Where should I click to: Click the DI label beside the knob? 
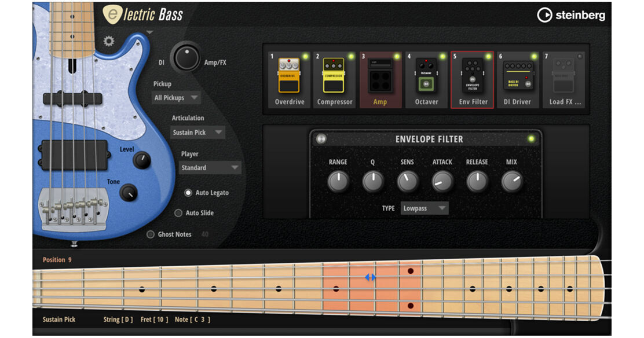click(x=162, y=63)
